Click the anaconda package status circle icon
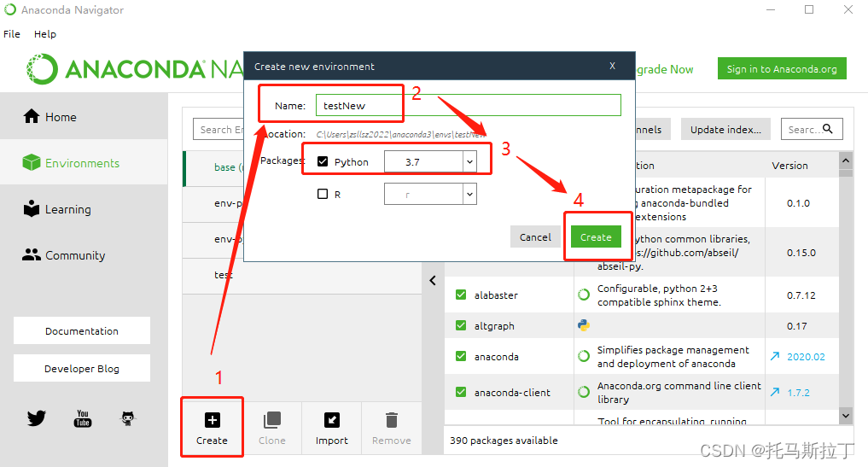Image resolution: width=868 pixels, height=467 pixels. (584, 356)
